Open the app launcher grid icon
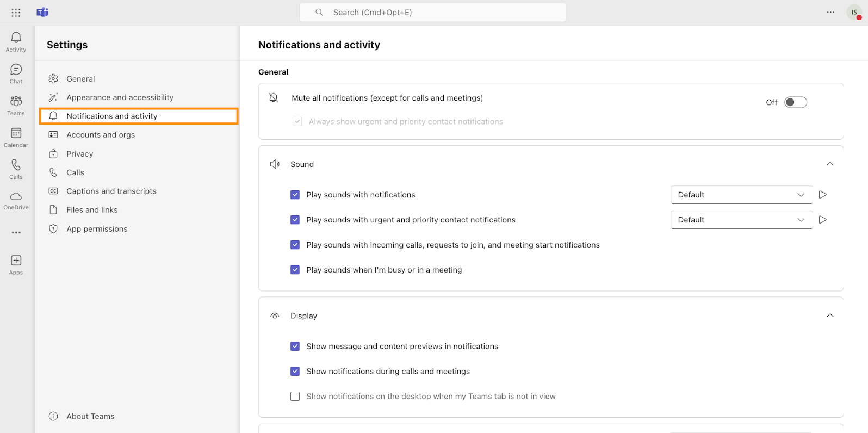 point(16,13)
